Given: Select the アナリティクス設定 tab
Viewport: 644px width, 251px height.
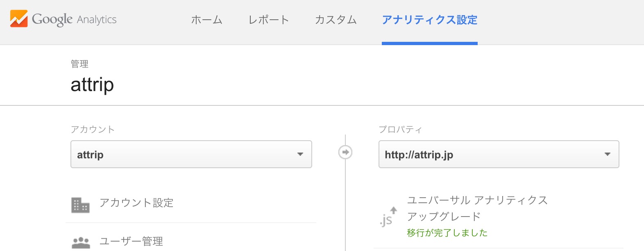Looking at the screenshot, I should coord(430,20).
